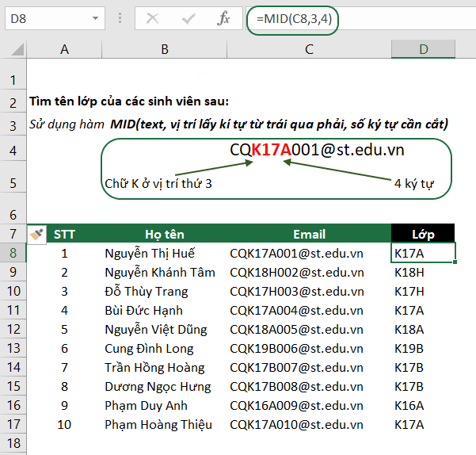The height and width of the screenshot is (455, 476).
Task: Cancel the formula bar entry
Action: click(152, 18)
